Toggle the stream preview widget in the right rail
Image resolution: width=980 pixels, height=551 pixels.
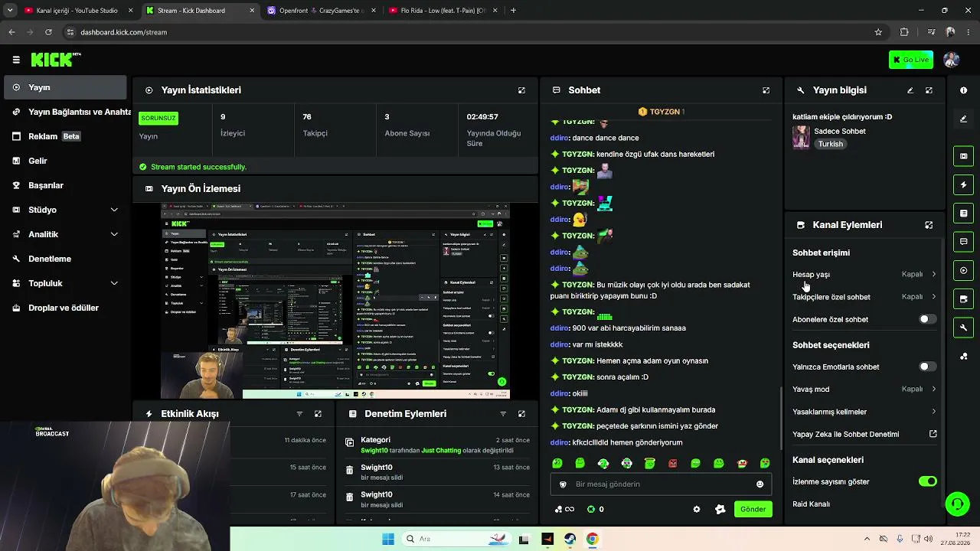point(963,156)
